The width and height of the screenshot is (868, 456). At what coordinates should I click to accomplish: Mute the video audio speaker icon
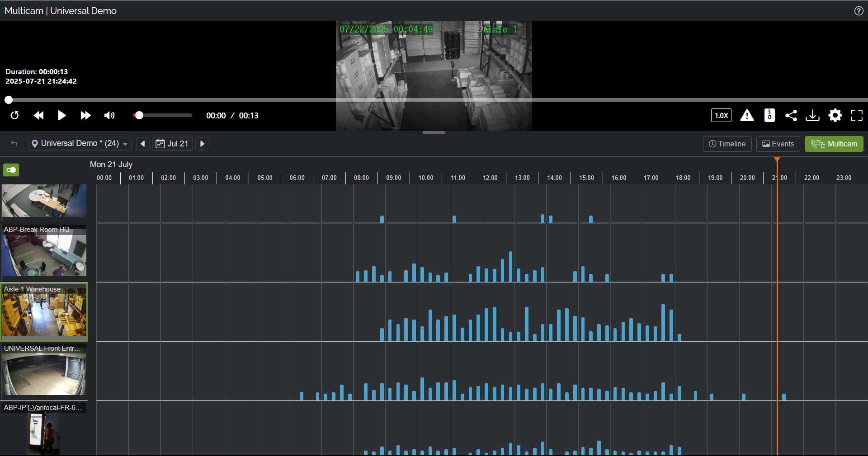pyautogui.click(x=109, y=116)
